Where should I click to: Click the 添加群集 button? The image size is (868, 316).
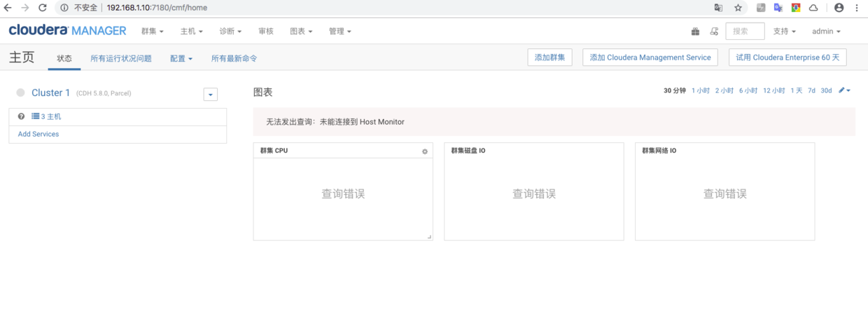(x=550, y=57)
